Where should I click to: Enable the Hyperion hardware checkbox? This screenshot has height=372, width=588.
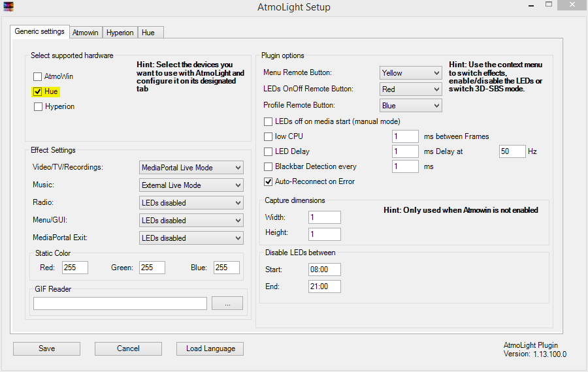point(38,107)
